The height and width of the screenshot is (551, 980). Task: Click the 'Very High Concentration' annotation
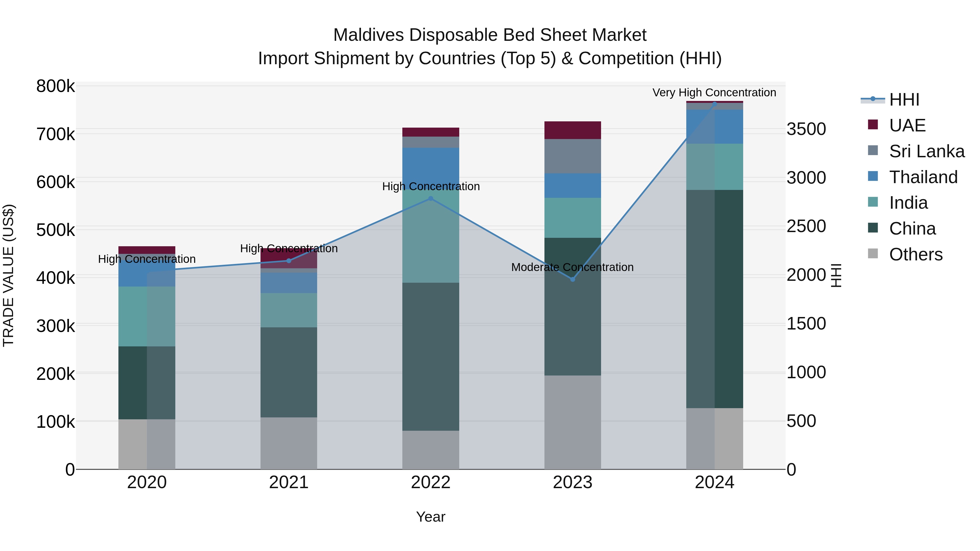coord(714,93)
